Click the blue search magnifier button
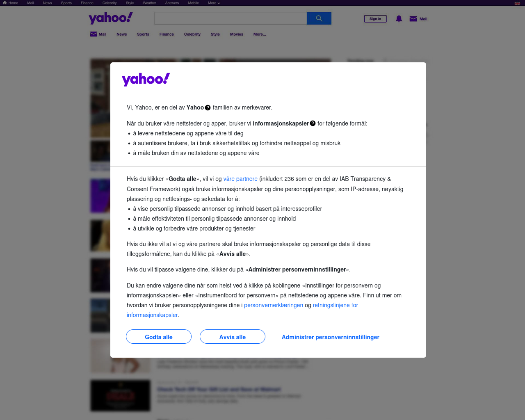 pyautogui.click(x=319, y=18)
